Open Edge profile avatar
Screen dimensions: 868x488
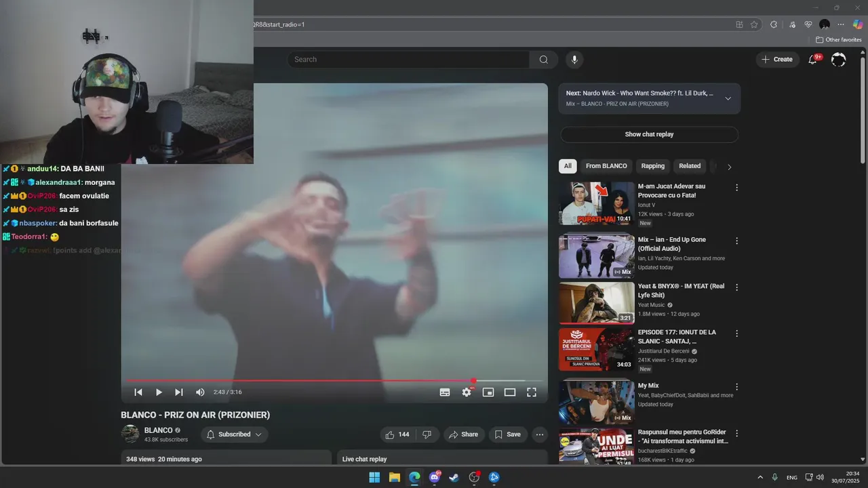pyautogui.click(x=825, y=24)
